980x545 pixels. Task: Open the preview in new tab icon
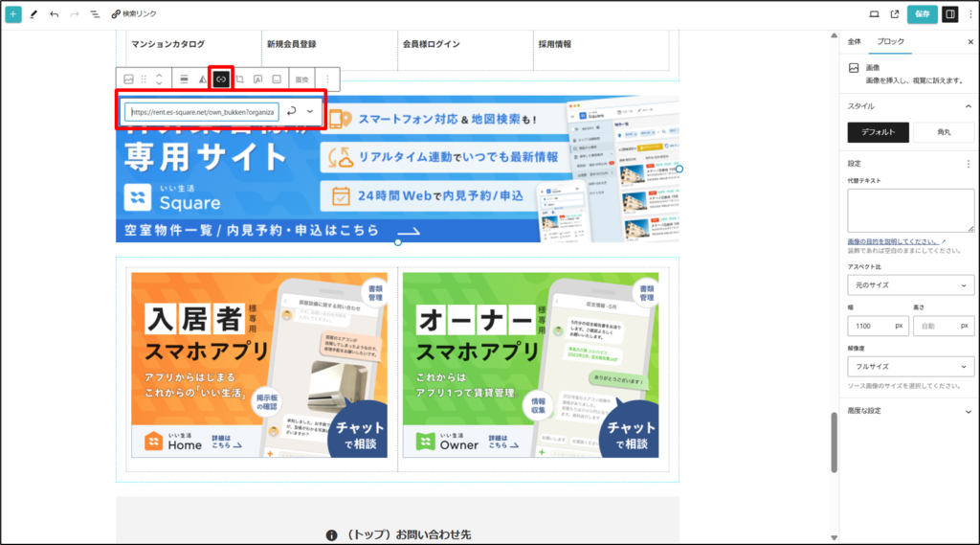[895, 14]
